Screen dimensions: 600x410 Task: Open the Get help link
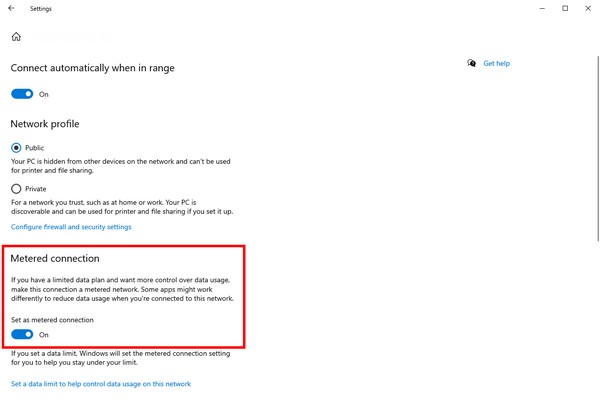tap(496, 63)
